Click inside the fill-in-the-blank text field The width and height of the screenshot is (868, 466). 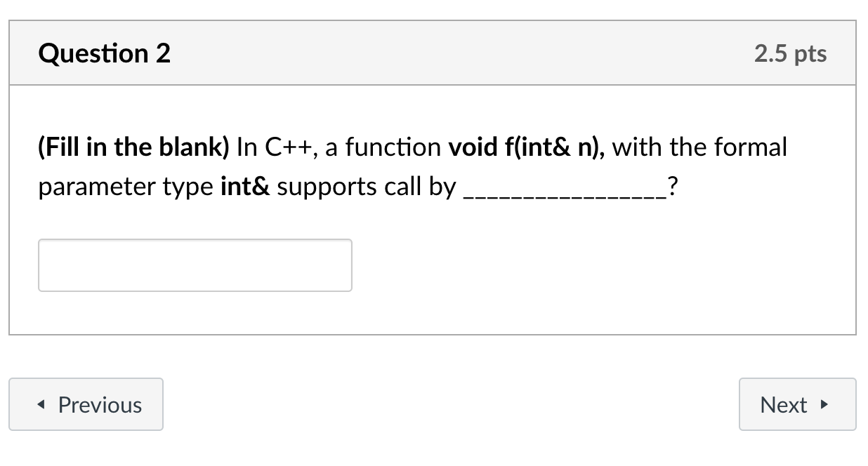tap(195, 265)
